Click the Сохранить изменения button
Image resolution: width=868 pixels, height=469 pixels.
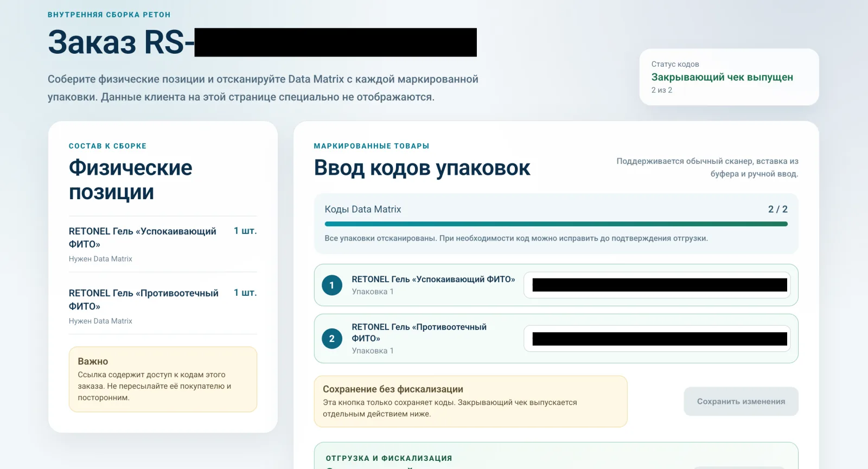coord(741,401)
